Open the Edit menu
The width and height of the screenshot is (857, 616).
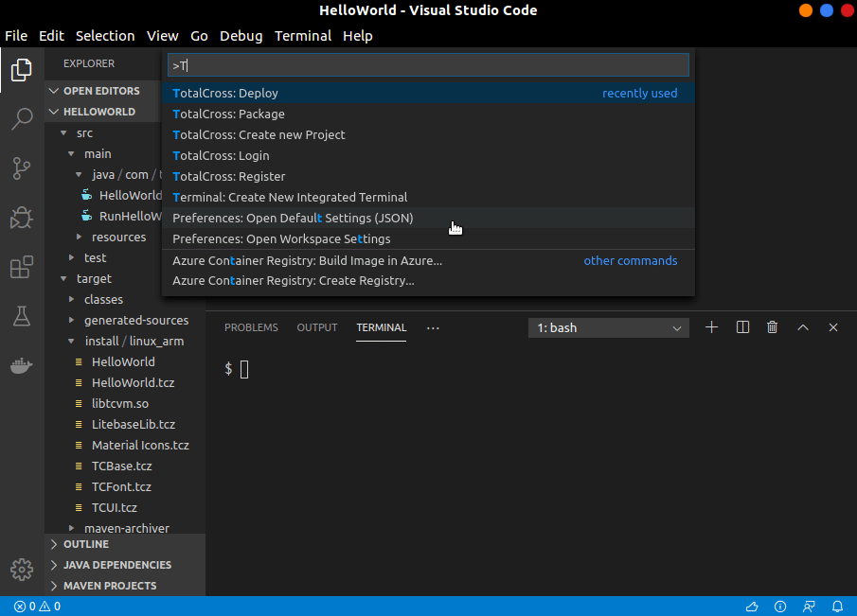(51, 36)
